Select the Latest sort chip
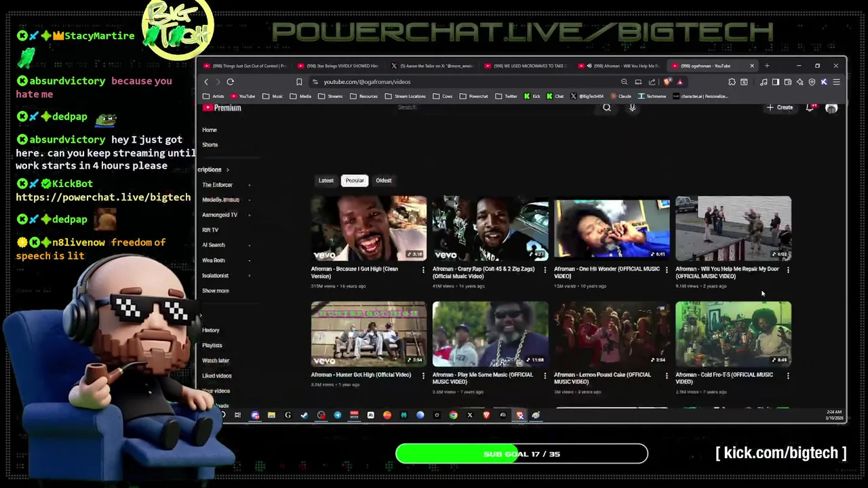The image size is (868, 488). tap(326, 180)
